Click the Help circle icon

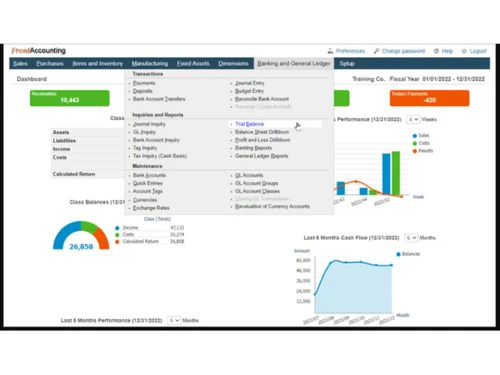click(x=436, y=51)
